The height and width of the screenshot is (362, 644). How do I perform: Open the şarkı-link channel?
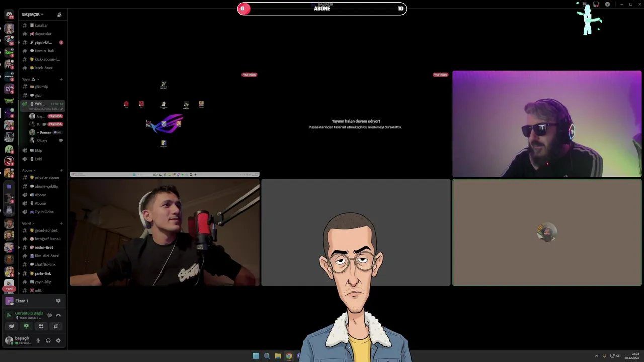43,273
